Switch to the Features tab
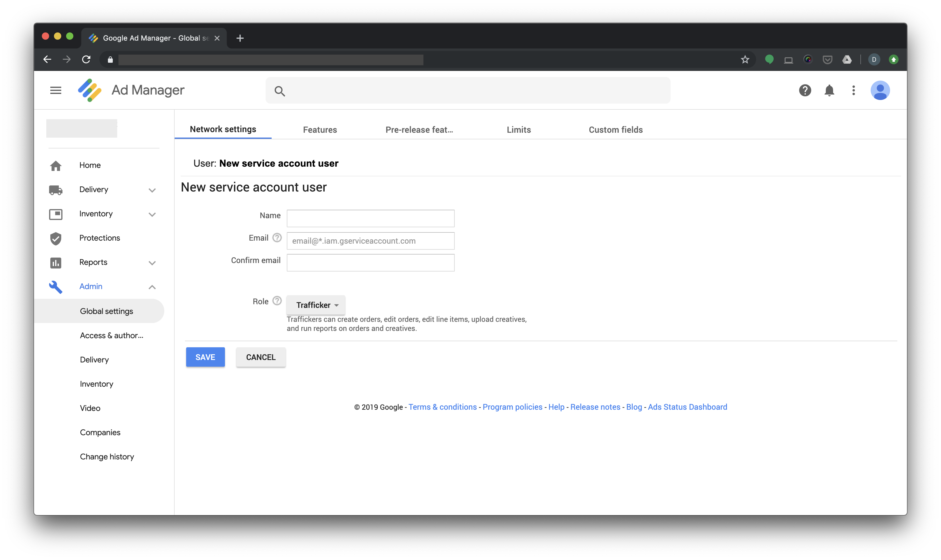Viewport: 941px width, 560px height. (320, 129)
